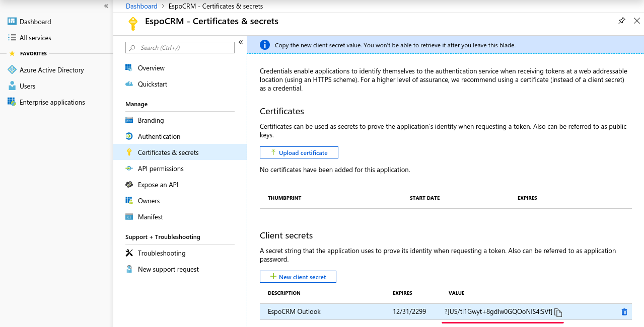The height and width of the screenshot is (327, 644).
Task: Collapse the main left navigation sidebar
Action: click(x=106, y=6)
